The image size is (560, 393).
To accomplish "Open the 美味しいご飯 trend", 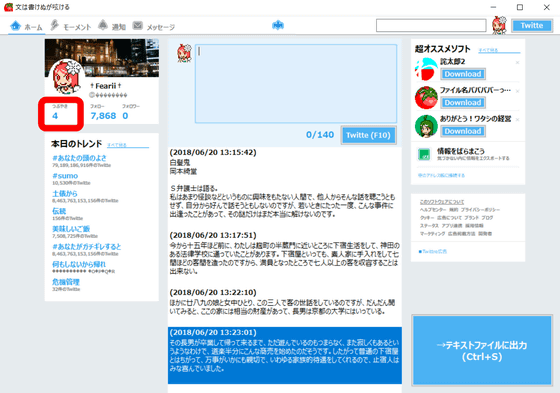I will 71,229.
